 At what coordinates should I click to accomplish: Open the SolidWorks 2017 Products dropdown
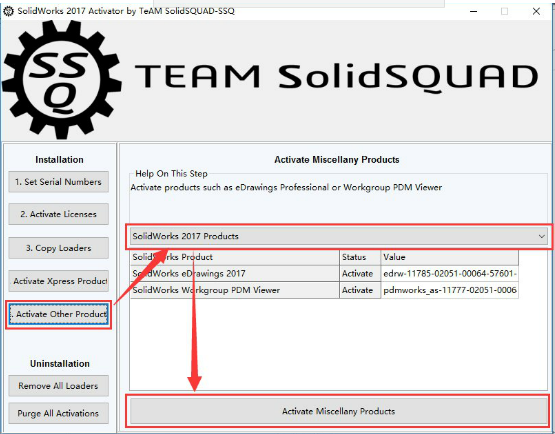339,236
